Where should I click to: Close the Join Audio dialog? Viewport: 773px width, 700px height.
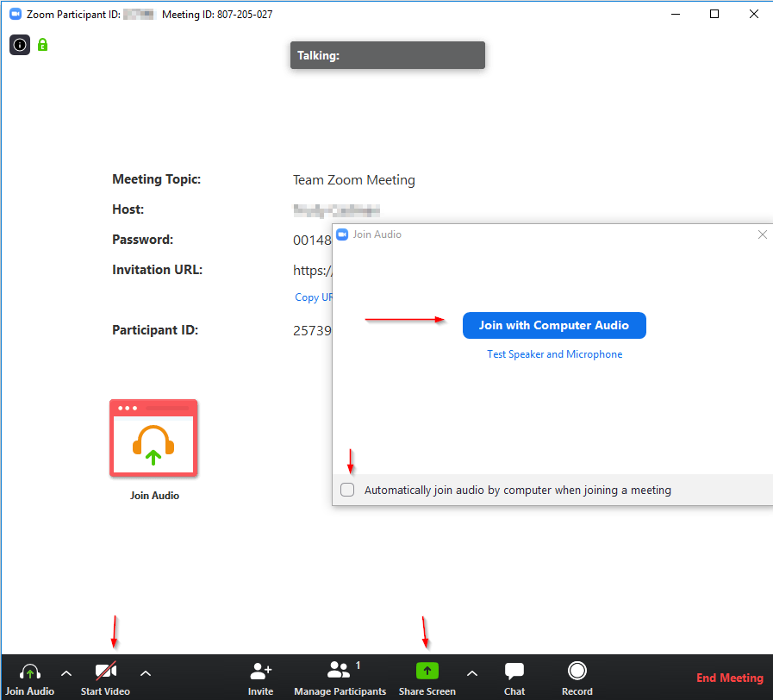pos(762,234)
